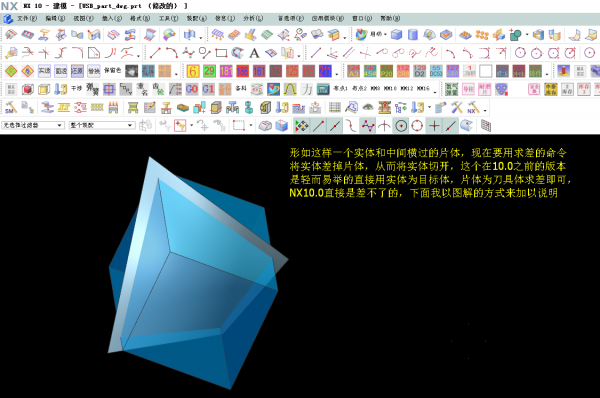Click the 还原 button
Screen dimensions: 600x398
(77, 71)
